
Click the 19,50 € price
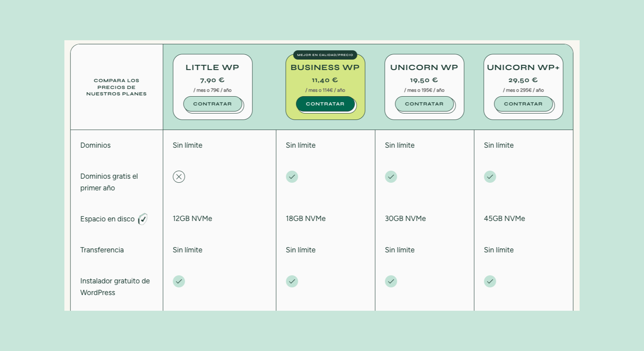(424, 80)
